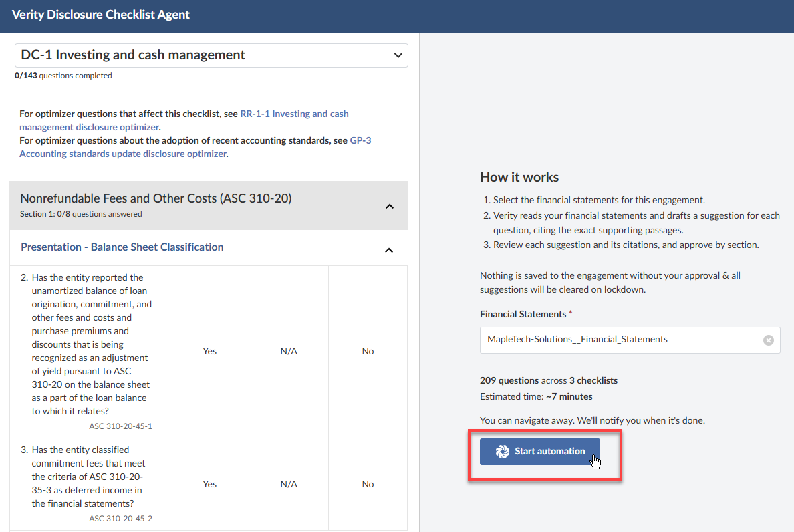The width and height of the screenshot is (794, 532).
Task: Select N/A for question 3 on commitment fees
Action: (289, 485)
